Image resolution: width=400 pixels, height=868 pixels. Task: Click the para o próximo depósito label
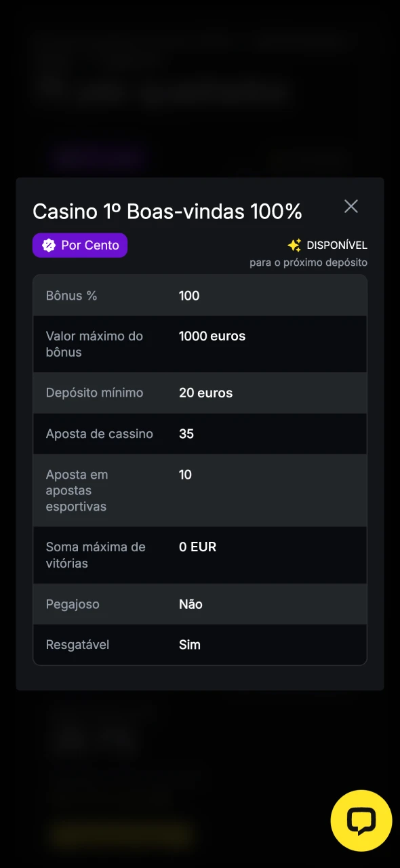[x=308, y=262]
